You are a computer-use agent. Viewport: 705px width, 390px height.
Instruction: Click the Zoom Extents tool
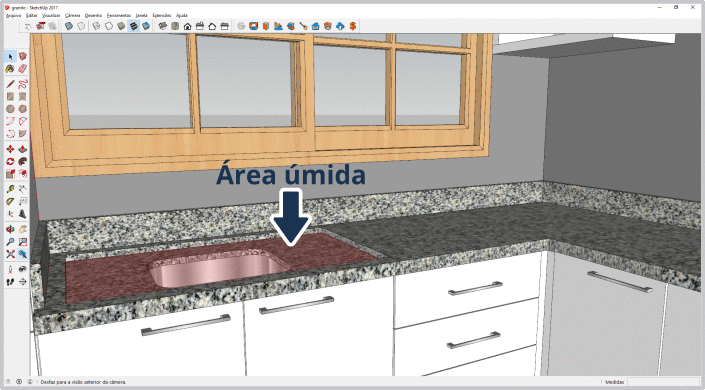click(10, 254)
